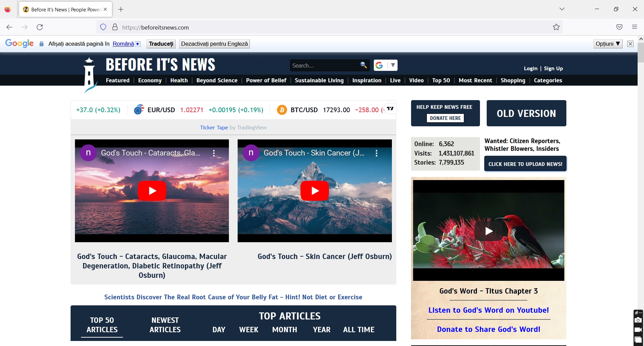Switch to the NEWEST ARTICLES tab
Image resolution: width=644 pixels, height=346 pixels.
[165, 325]
